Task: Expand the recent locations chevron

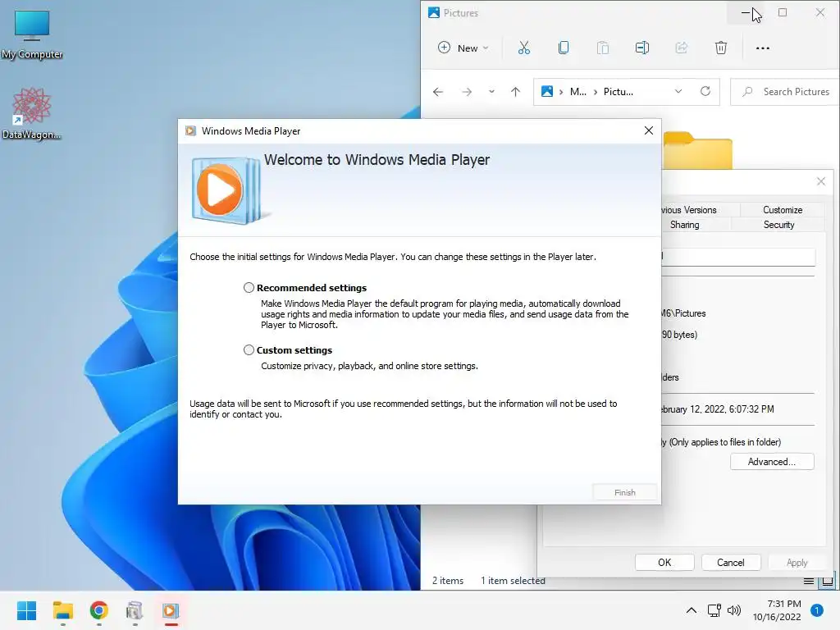Action: pyautogui.click(x=491, y=92)
